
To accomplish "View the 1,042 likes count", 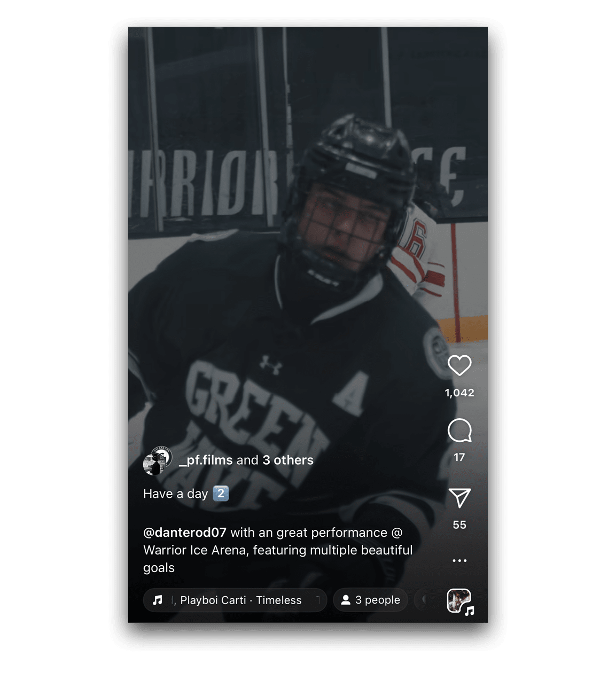I will coord(459,393).
